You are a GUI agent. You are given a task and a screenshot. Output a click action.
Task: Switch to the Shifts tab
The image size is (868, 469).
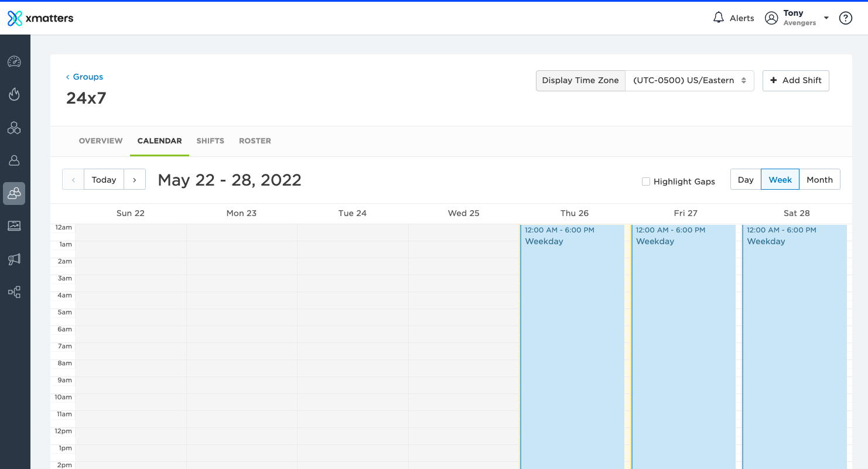pos(210,141)
